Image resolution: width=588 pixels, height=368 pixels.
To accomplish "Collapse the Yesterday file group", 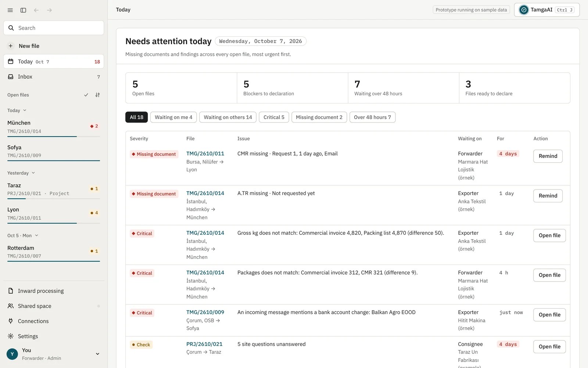I will [21, 173].
